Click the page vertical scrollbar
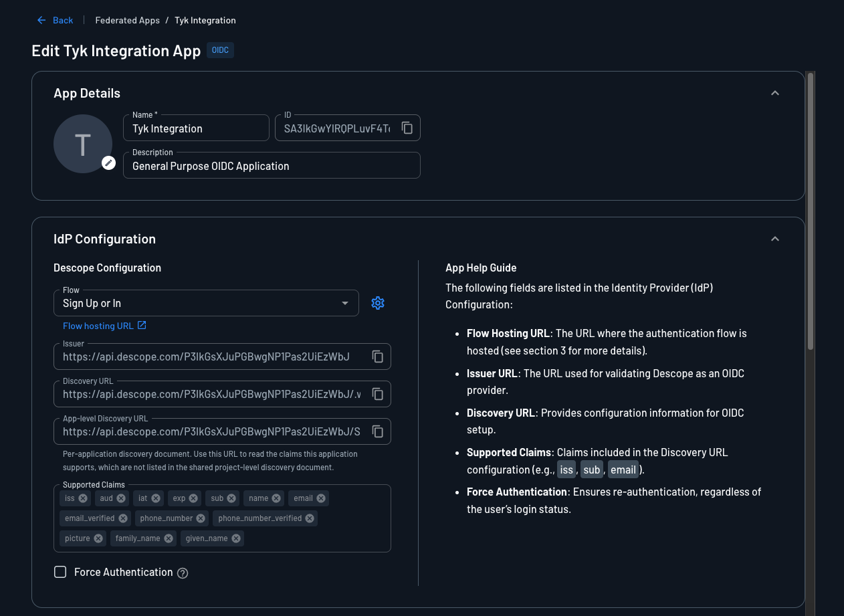The image size is (844, 616). tap(811, 211)
